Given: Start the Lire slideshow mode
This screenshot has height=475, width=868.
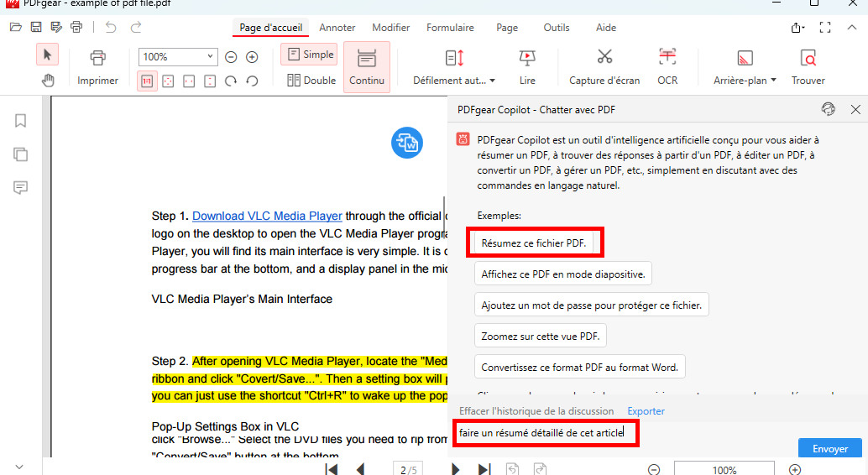Looking at the screenshot, I should click(x=527, y=67).
